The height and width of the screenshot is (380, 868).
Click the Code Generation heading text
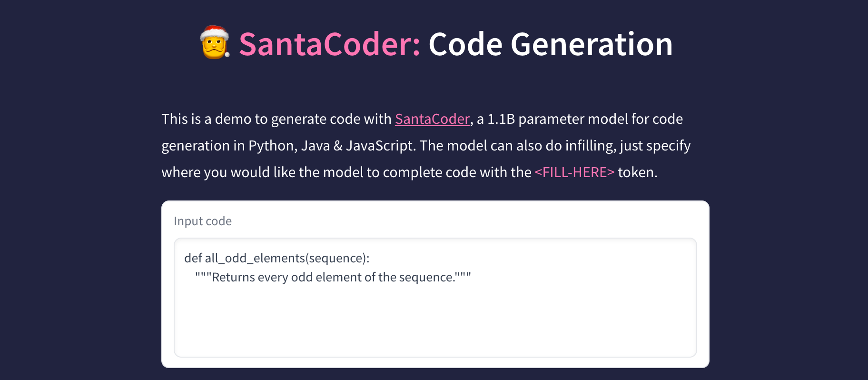pyautogui.click(x=550, y=44)
